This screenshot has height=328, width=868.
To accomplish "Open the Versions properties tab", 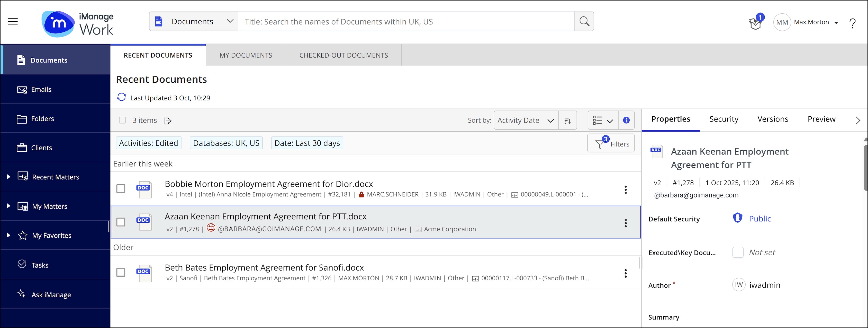I will click(773, 119).
